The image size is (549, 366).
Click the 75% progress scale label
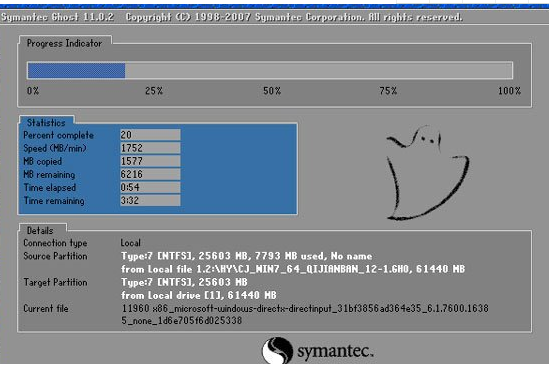click(388, 91)
